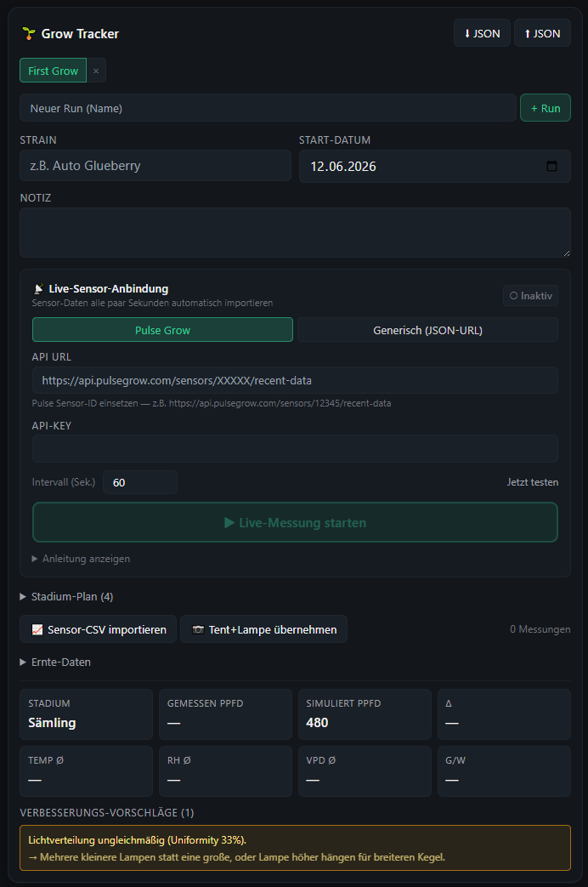The width and height of the screenshot is (588, 887).
Task: Expand Anleitung anzeigen disclosure
Action: click(x=81, y=559)
